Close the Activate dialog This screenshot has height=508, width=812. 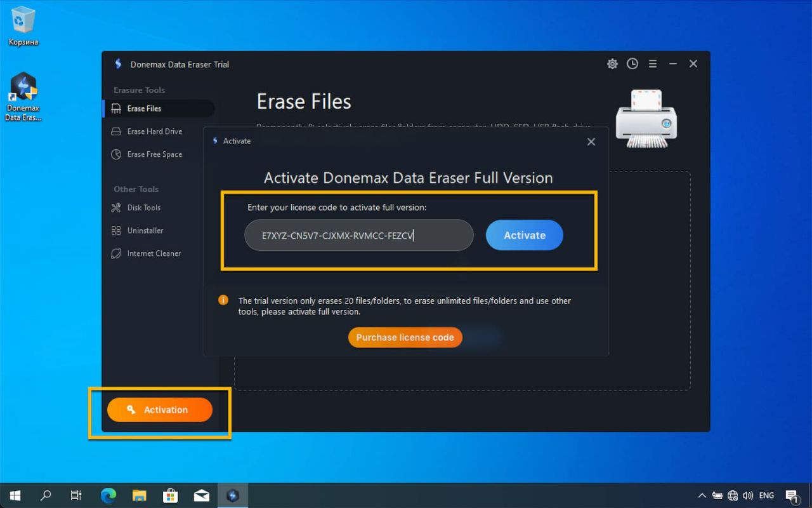coord(591,142)
